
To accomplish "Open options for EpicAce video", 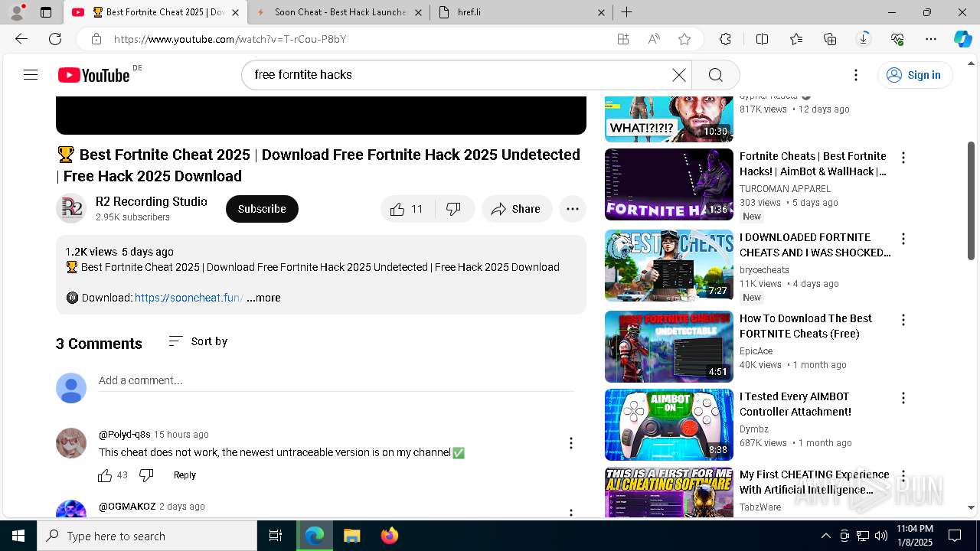I will pyautogui.click(x=903, y=320).
